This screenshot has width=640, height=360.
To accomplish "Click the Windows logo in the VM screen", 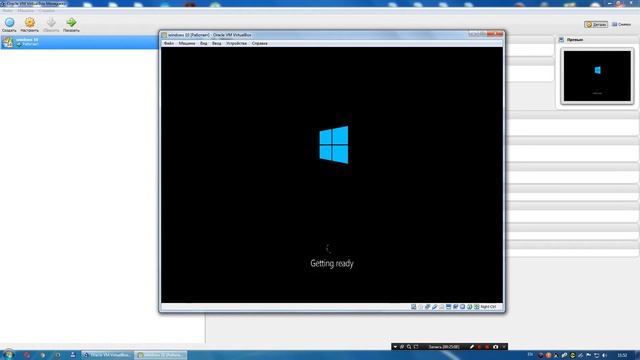I will pyautogui.click(x=334, y=145).
